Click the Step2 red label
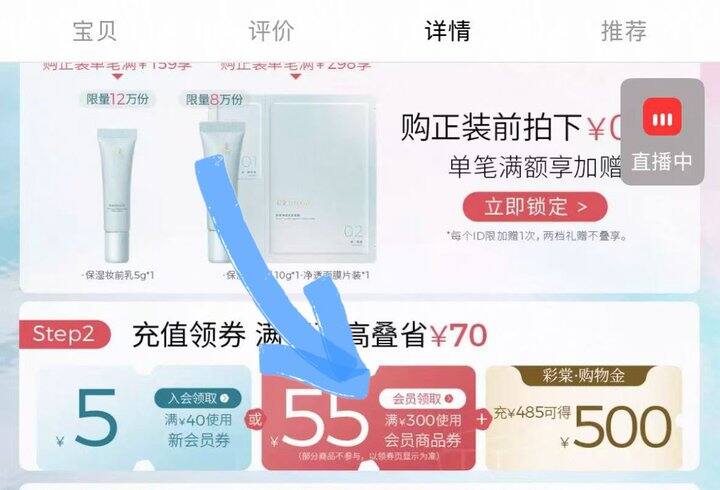Image resolution: width=720 pixels, height=490 pixels. (64, 334)
